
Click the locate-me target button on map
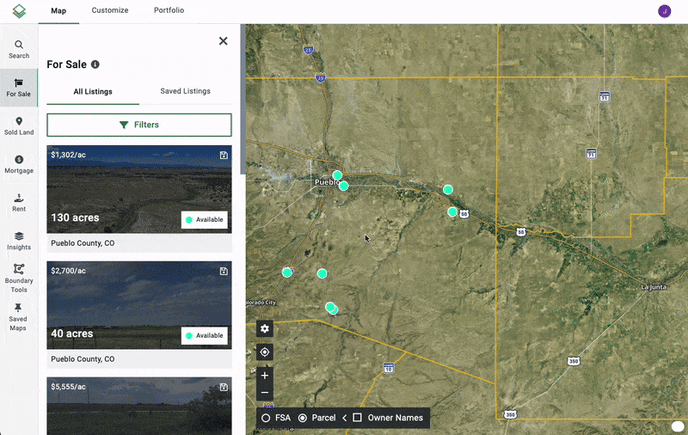click(x=265, y=352)
